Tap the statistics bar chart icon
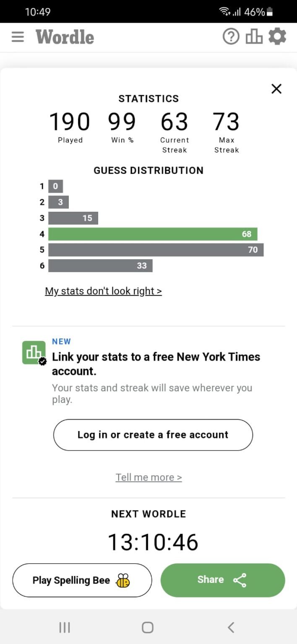 click(x=254, y=37)
